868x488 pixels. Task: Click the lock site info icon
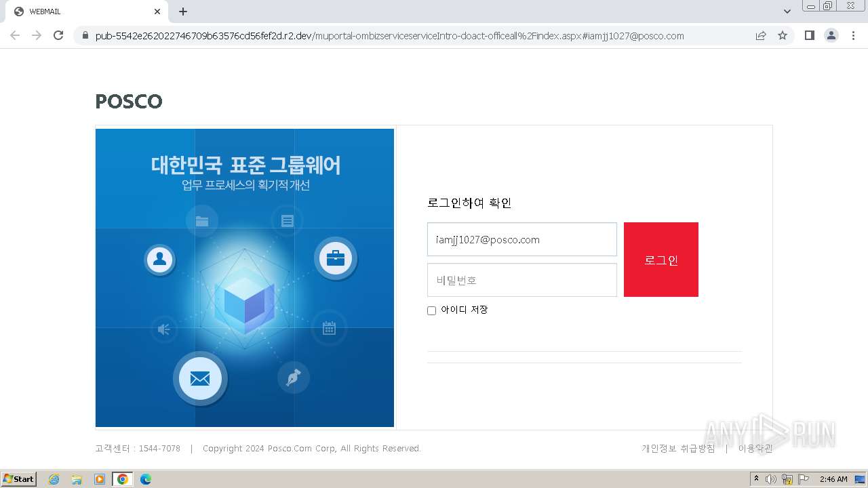[x=85, y=36]
